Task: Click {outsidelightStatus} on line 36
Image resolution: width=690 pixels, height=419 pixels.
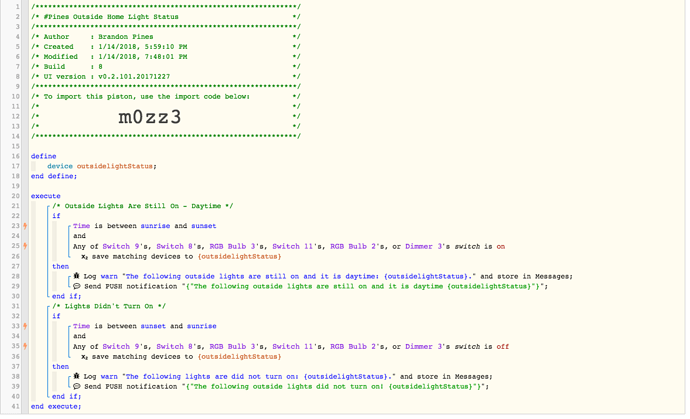Action: click(x=239, y=357)
